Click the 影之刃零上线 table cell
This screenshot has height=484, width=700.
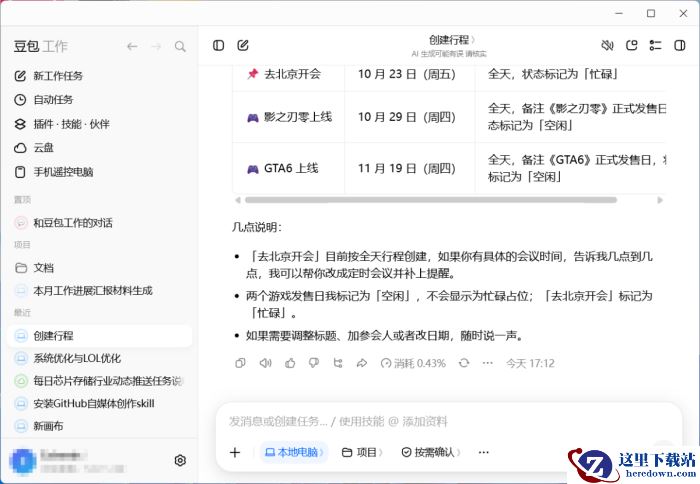[288, 117]
